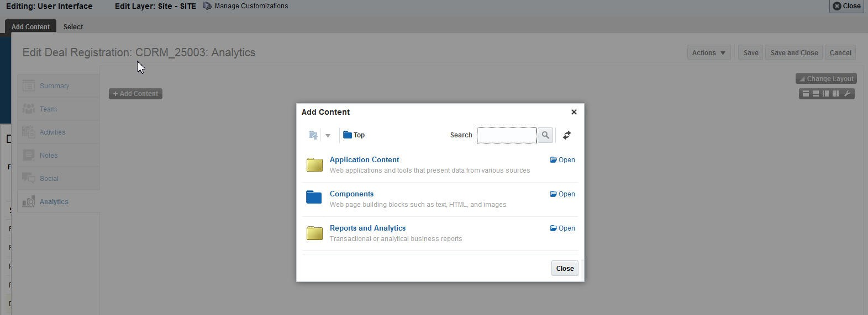Click the Manage Customizations icon

pyautogui.click(x=208, y=6)
